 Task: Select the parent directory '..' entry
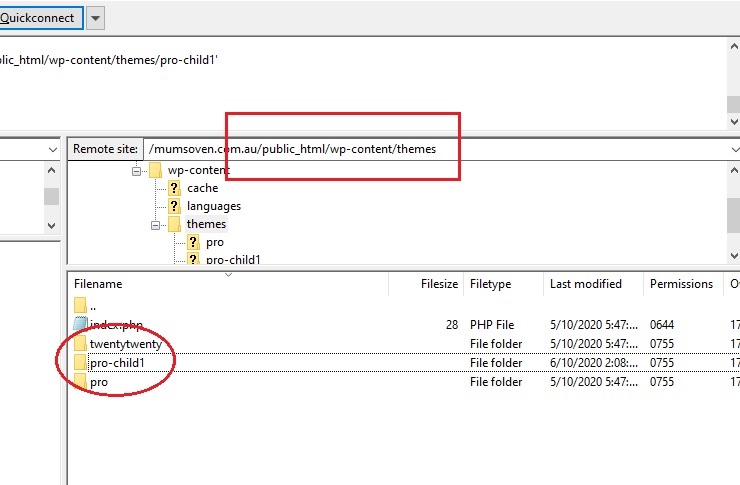click(404, 306)
